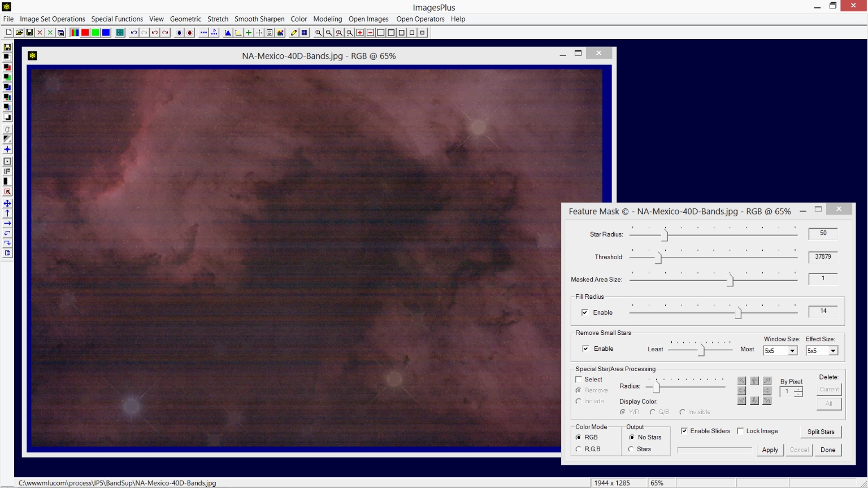Select the red channel display icon
Image resolution: width=868 pixels, height=488 pixels.
[x=85, y=33]
